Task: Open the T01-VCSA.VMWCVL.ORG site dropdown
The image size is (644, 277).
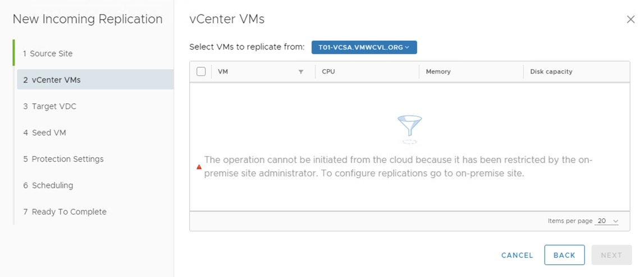Action: pyautogui.click(x=364, y=47)
